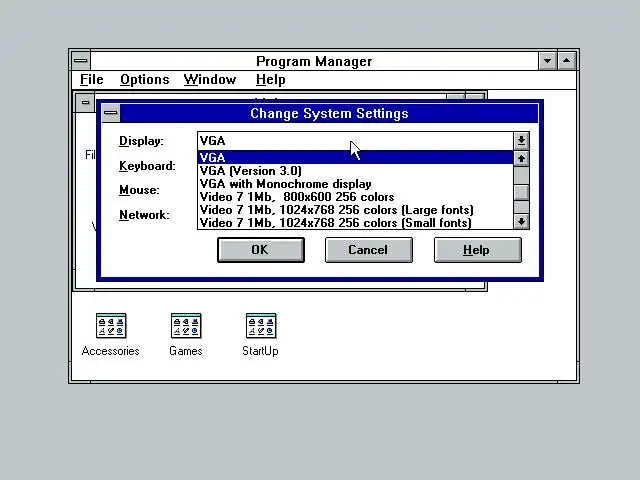The width and height of the screenshot is (640, 480).
Task: Select VGA (Version 3.0) display option
Action: pyautogui.click(x=355, y=171)
